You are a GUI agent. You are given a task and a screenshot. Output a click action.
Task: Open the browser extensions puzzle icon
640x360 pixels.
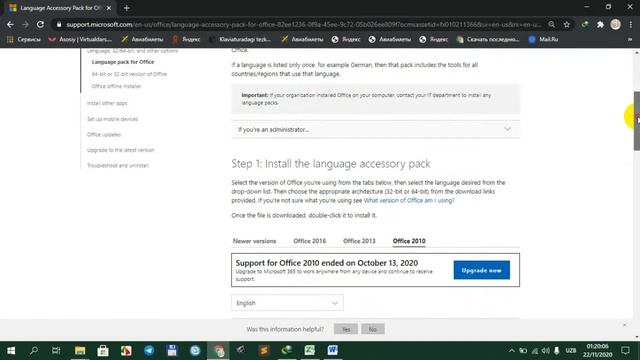600,24
